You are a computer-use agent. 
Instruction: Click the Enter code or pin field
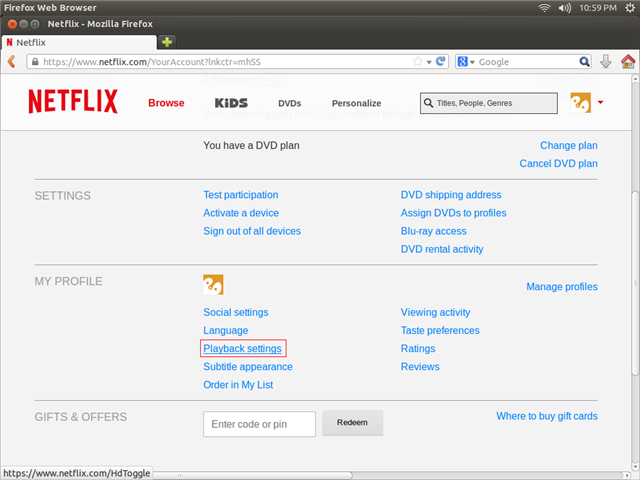259,424
